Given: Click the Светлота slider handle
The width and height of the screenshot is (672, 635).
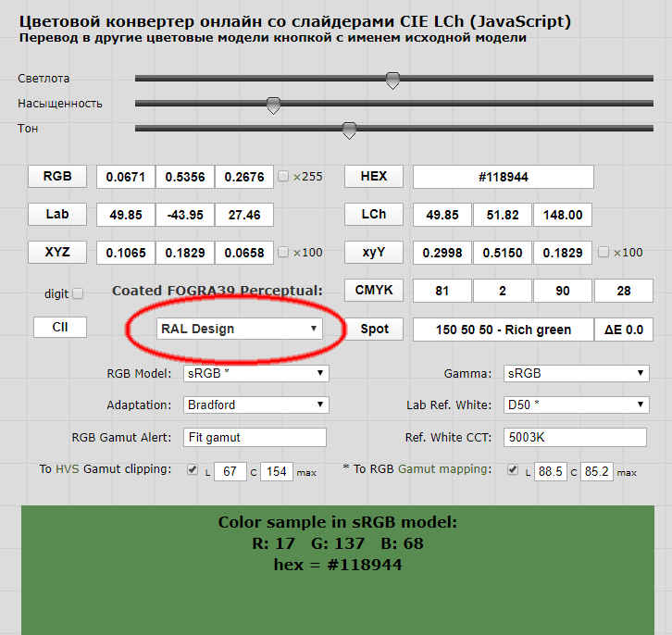Looking at the screenshot, I should point(392,81).
